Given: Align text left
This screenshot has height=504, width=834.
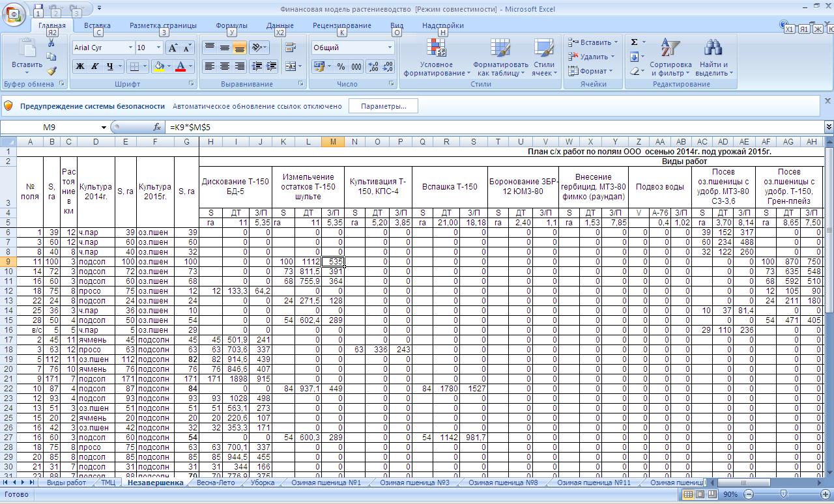Looking at the screenshot, I should pyautogui.click(x=210, y=66).
